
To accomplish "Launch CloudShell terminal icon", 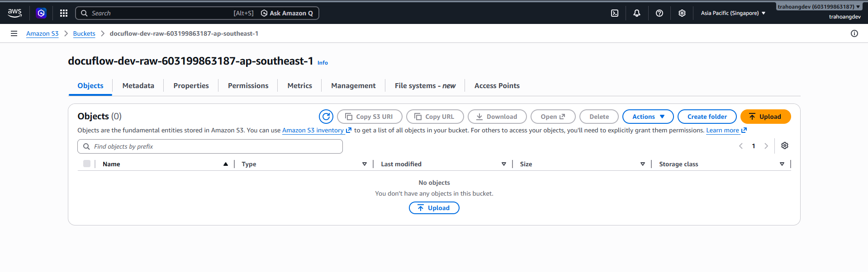I will point(615,13).
